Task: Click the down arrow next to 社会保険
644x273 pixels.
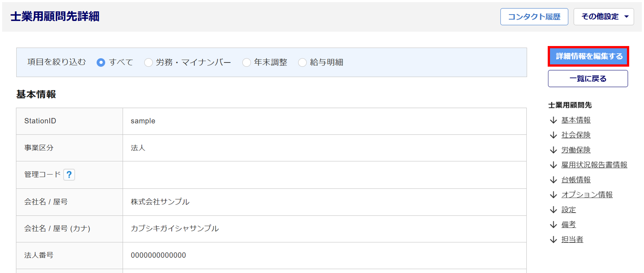Action: pos(554,135)
